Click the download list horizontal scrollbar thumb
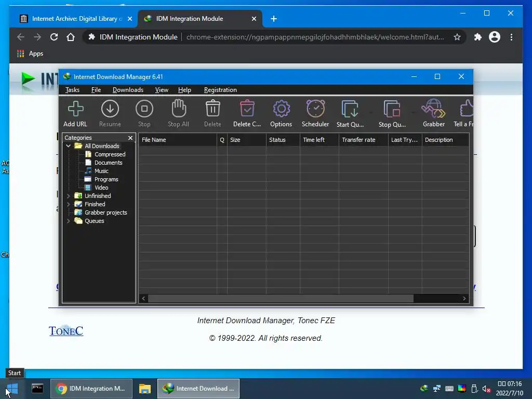This screenshot has width=532, height=399. [x=281, y=299]
